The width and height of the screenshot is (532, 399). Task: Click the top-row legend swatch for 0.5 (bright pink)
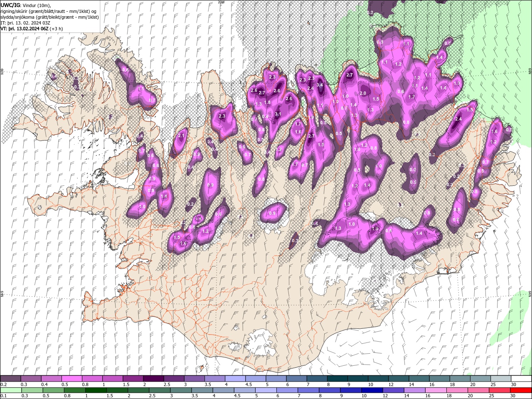click(x=71, y=379)
